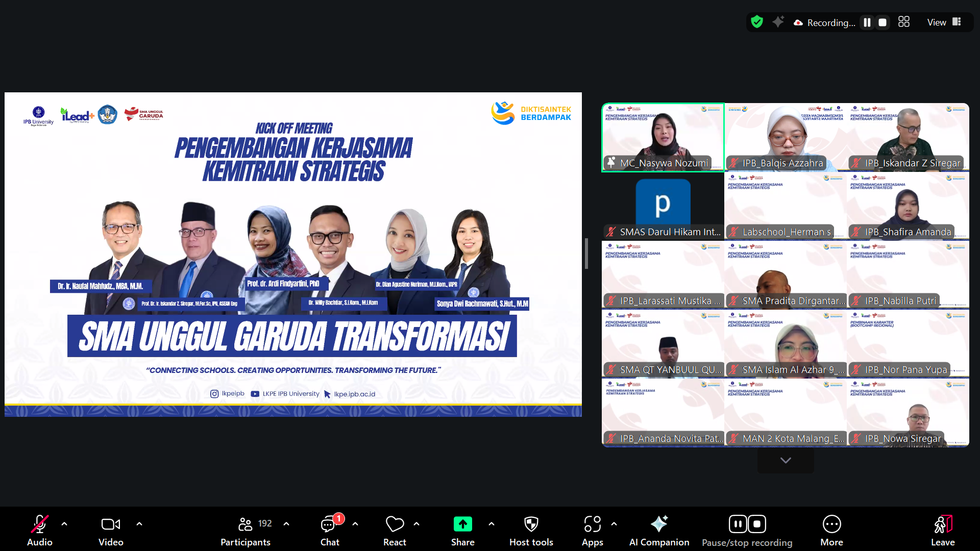Screen dimensions: 980x551
Task: Leave the meeting
Action: point(943,531)
